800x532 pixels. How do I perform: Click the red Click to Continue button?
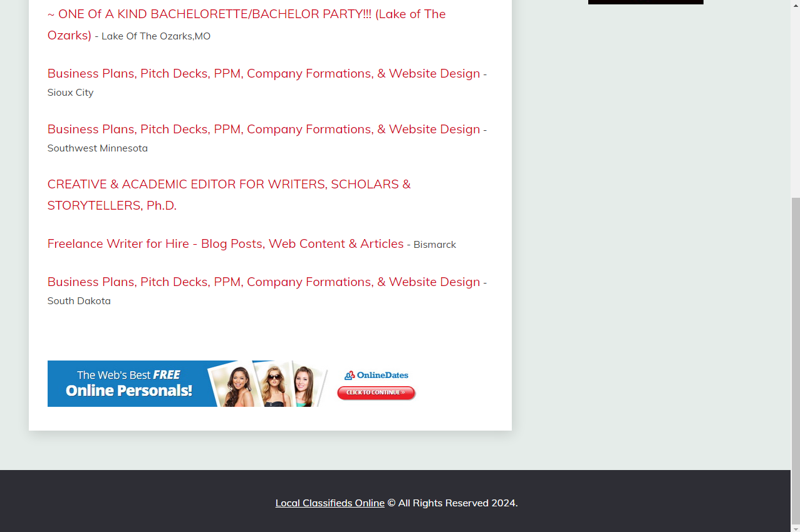point(376,392)
